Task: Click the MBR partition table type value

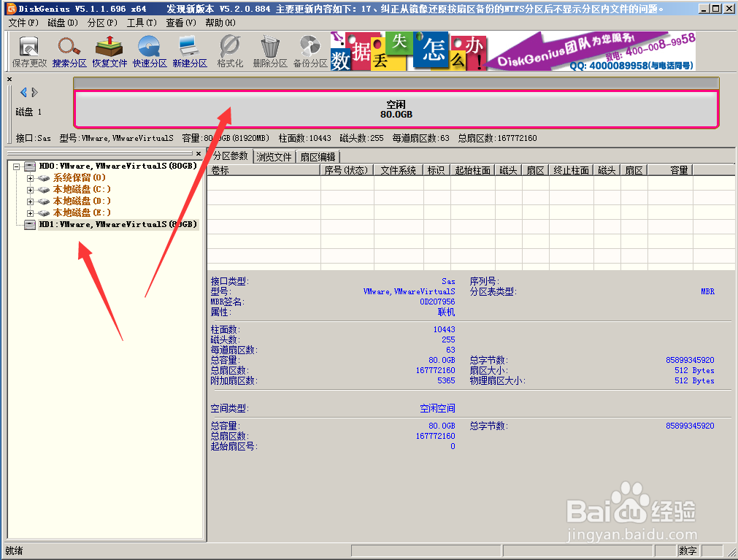Action: tap(707, 292)
